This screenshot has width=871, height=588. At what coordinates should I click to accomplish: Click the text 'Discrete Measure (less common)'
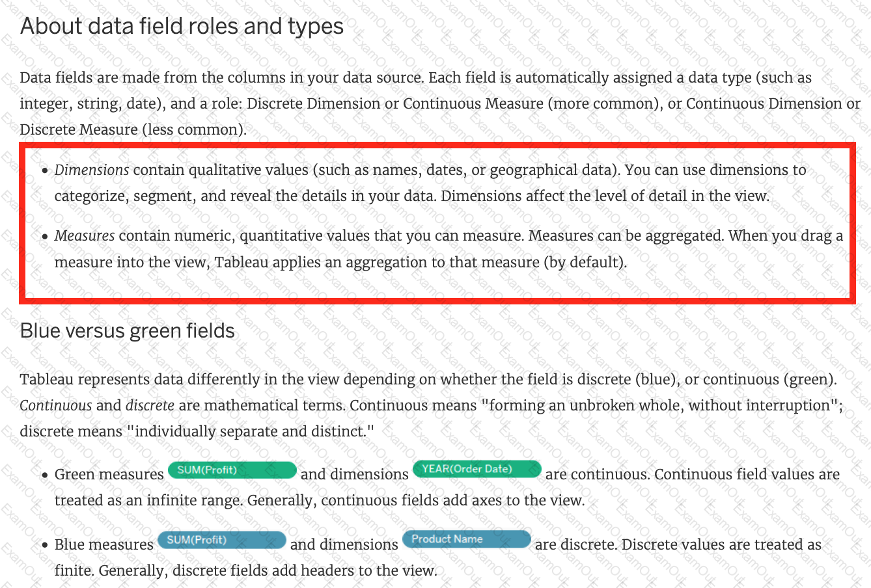[x=133, y=129]
